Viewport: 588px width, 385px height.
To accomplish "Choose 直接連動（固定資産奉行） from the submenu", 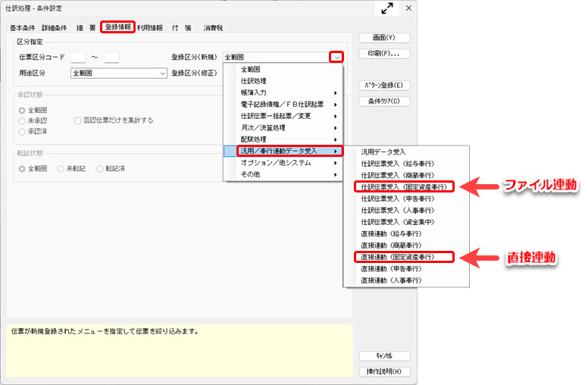I will coord(404,257).
